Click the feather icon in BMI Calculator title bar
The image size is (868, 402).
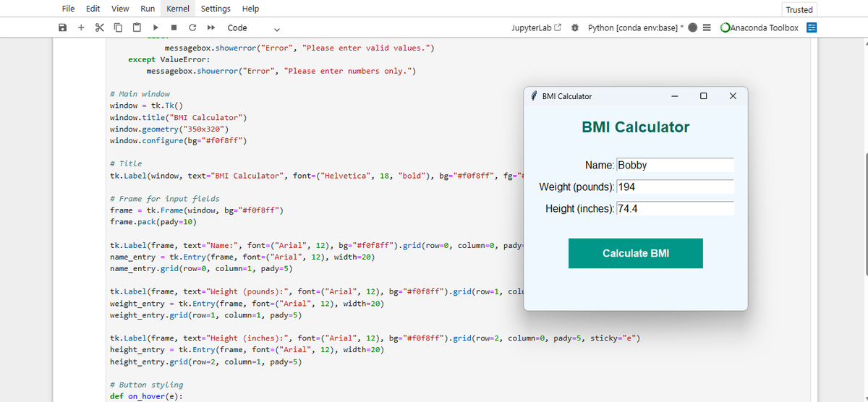point(534,96)
